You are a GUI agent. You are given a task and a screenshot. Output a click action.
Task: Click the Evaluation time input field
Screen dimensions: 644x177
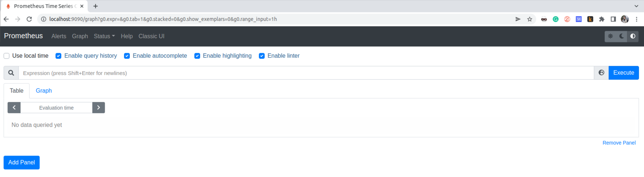(x=56, y=108)
